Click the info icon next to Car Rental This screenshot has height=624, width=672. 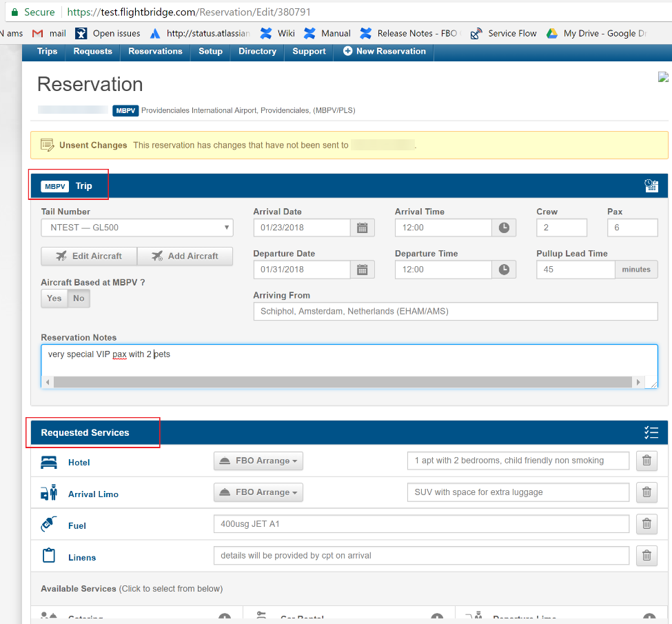tap(437, 616)
